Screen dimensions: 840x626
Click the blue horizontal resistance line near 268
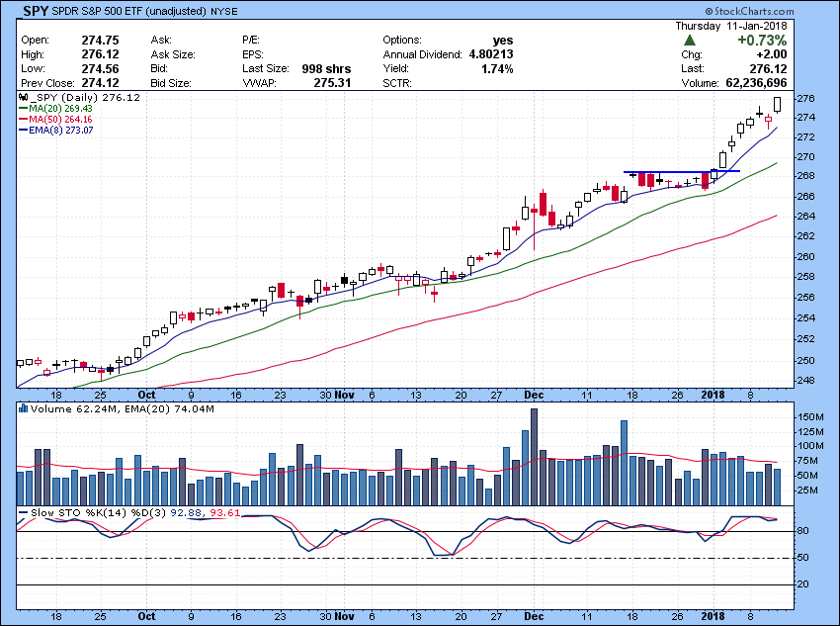682,172
